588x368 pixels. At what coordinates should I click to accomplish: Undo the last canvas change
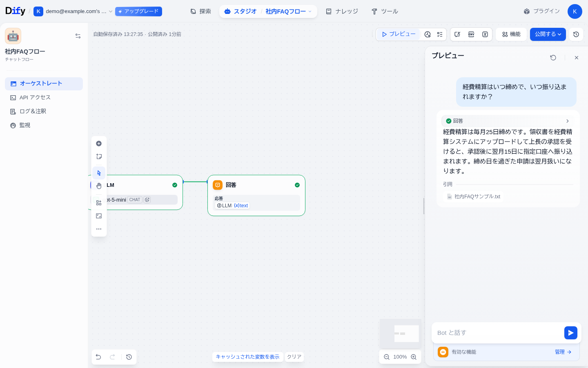pos(98,357)
